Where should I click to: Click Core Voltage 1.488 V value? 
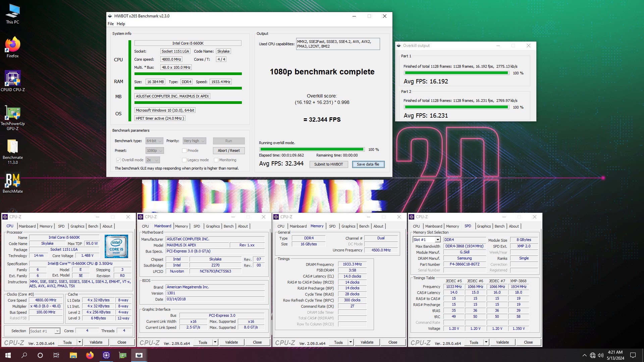point(87,256)
